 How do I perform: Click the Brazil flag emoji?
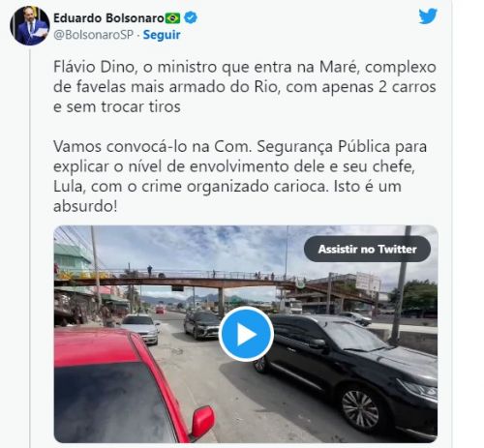[172, 18]
